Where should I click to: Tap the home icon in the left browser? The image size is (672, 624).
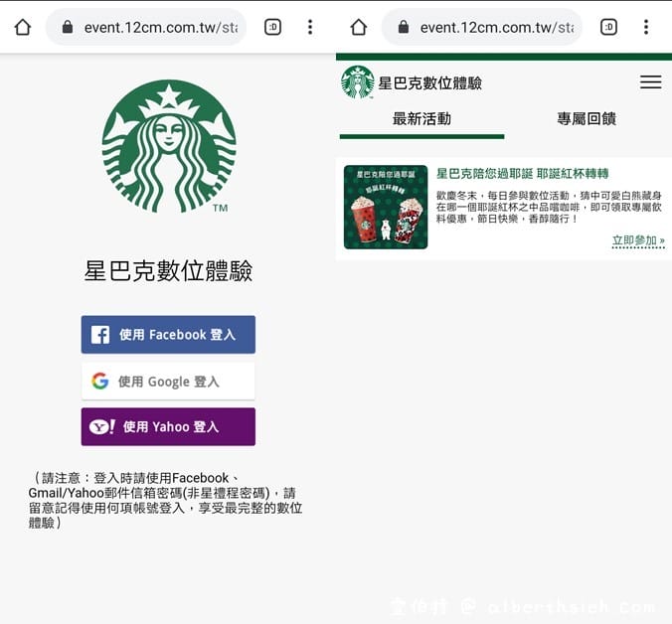point(23,27)
